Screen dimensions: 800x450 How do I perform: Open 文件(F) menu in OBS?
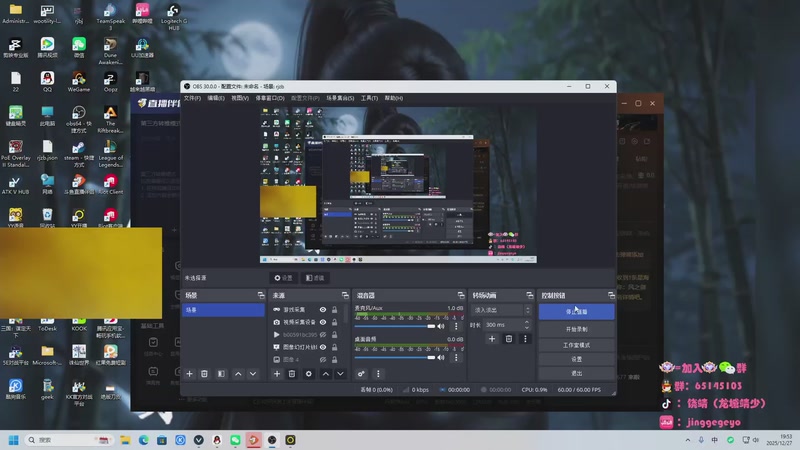[192, 98]
